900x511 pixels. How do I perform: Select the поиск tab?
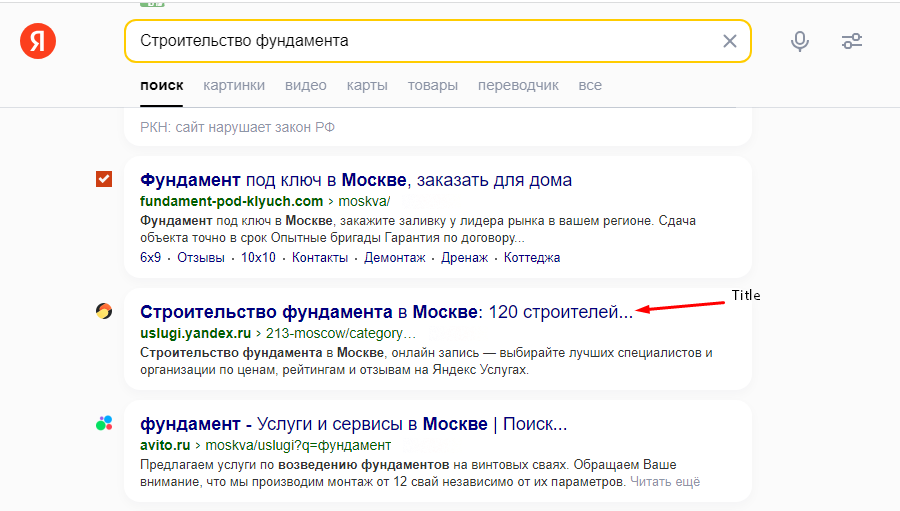[x=162, y=86]
